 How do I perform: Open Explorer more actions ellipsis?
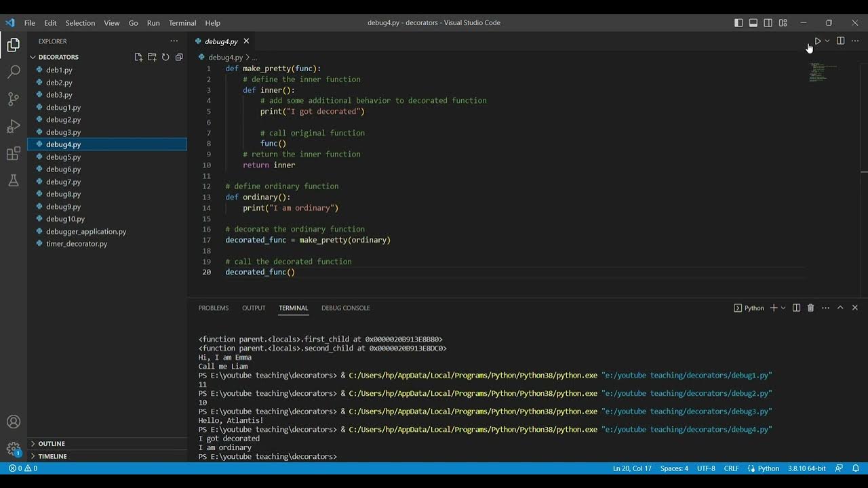click(x=174, y=41)
